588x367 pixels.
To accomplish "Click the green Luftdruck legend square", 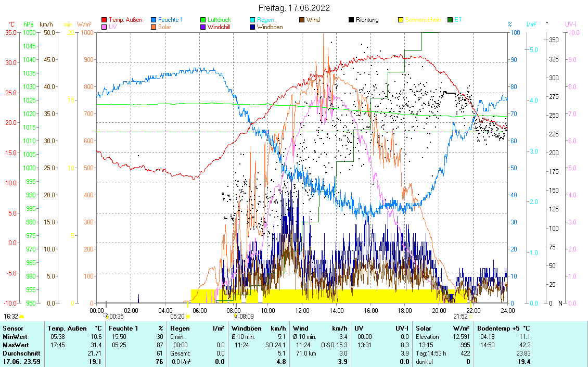I will (x=203, y=20).
